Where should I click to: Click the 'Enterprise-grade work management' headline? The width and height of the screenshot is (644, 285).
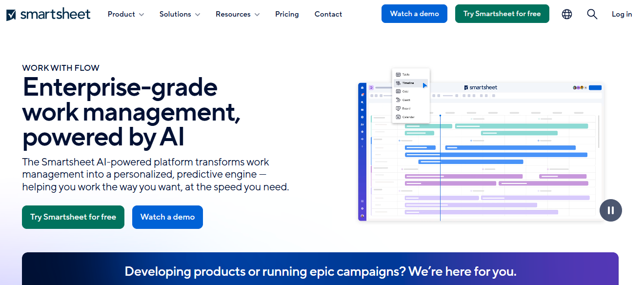click(132, 112)
